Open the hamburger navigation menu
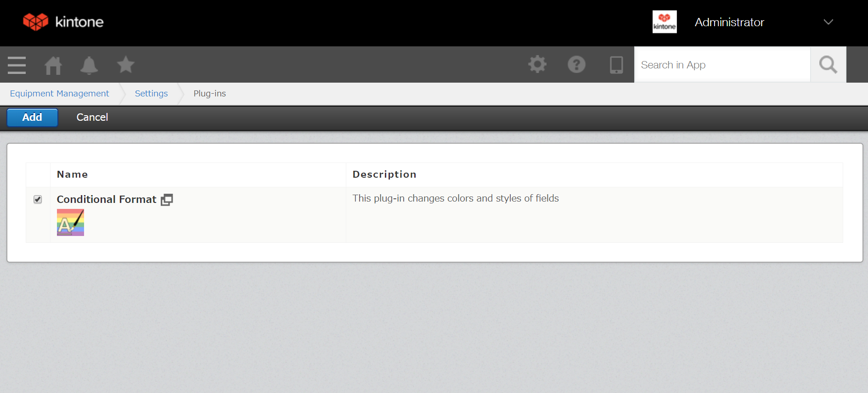This screenshot has width=868, height=393. (x=17, y=65)
